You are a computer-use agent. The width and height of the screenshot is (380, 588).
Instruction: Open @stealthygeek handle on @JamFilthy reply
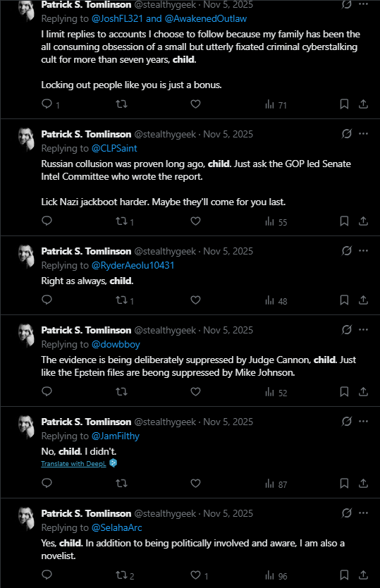(x=165, y=422)
